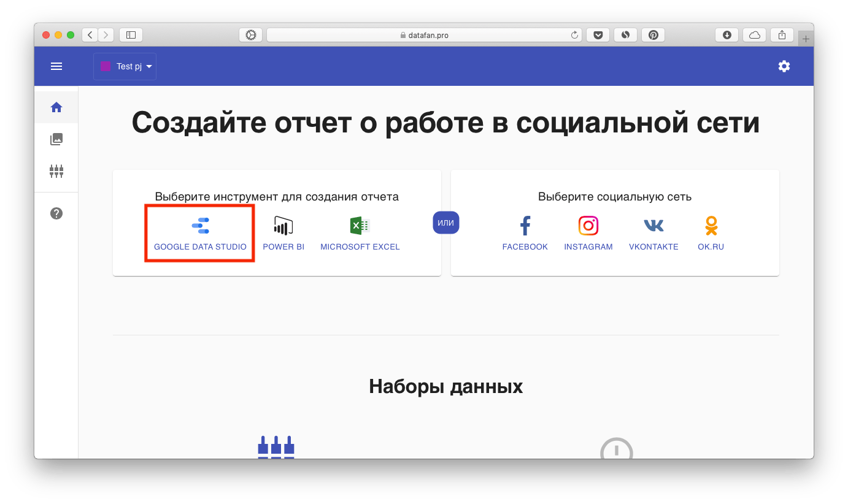This screenshot has width=848, height=504.
Task: Choose Google Data Studio tool
Action: click(x=200, y=234)
